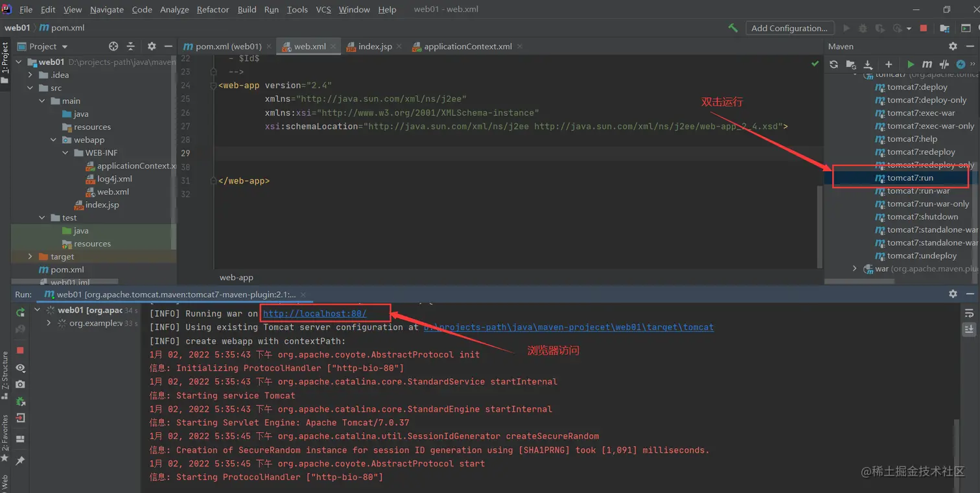Screen dimensions: 980x493
Task: Click the layout icon in Run sidebar
Action: pyautogui.click(x=20, y=439)
